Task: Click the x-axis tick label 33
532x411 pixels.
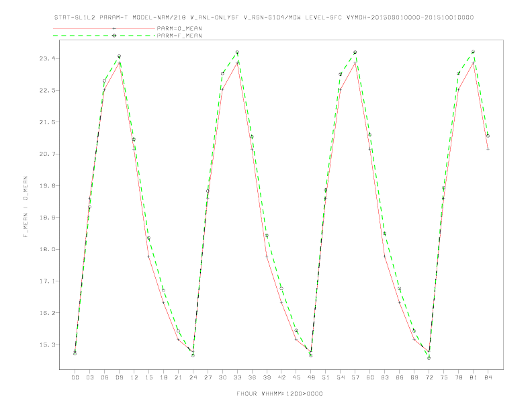Action: click(x=237, y=377)
